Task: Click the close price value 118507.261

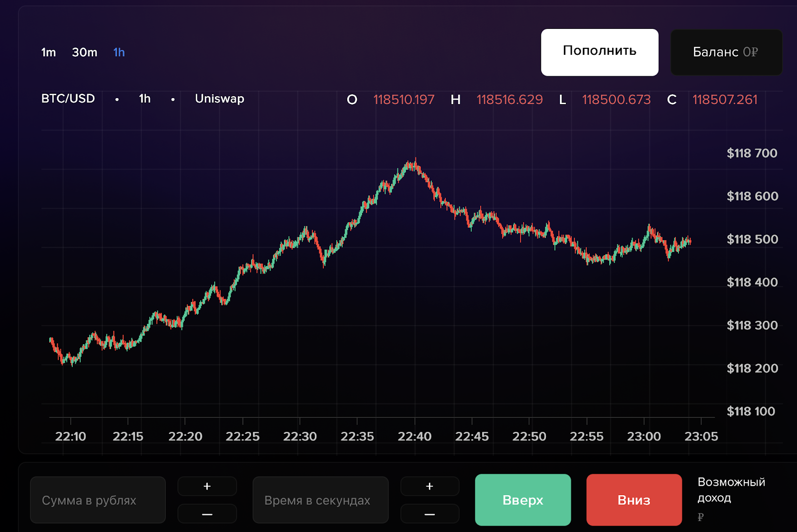Action: click(x=725, y=100)
